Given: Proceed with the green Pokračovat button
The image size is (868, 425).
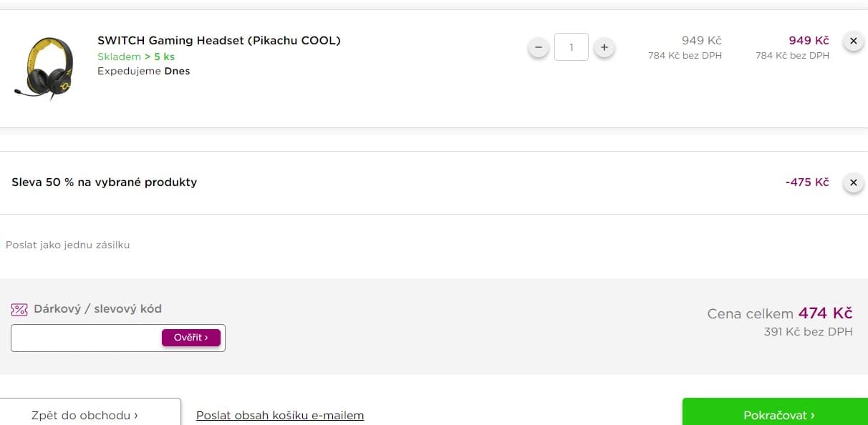Looking at the screenshot, I should point(778,415).
